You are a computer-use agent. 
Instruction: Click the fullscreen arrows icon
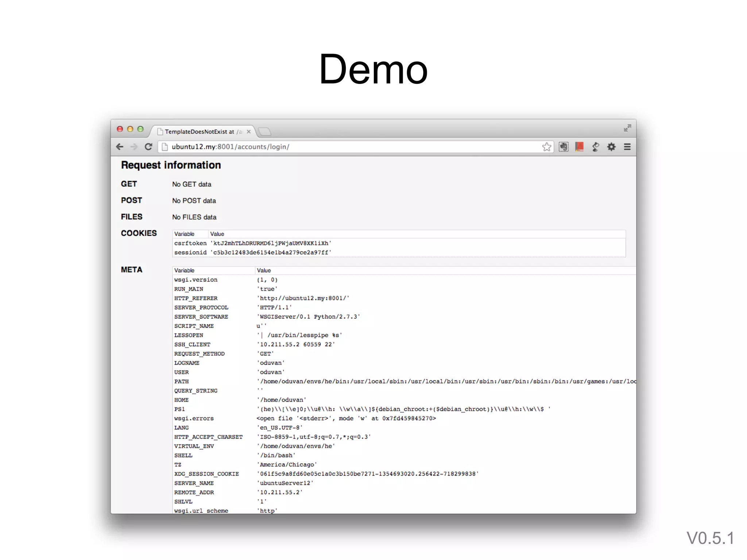(627, 128)
